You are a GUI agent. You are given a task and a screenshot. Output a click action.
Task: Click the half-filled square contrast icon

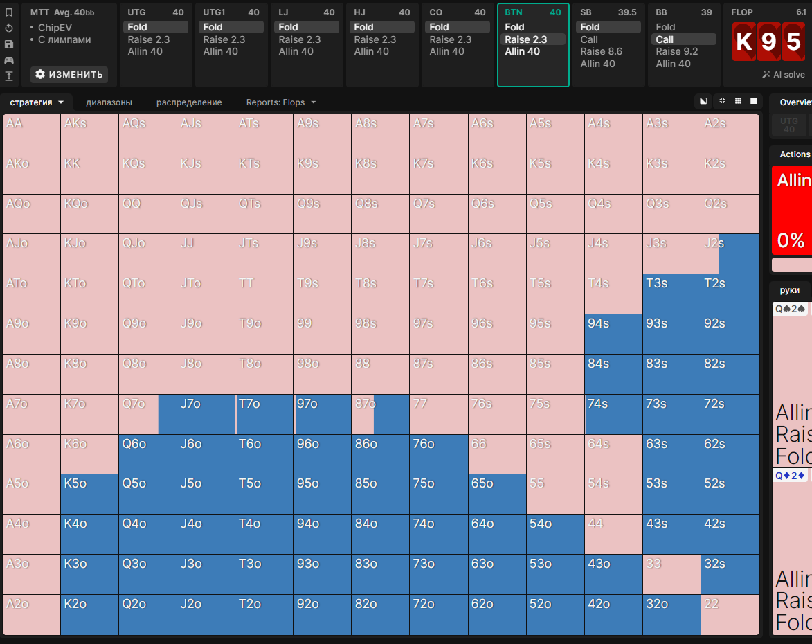703,101
